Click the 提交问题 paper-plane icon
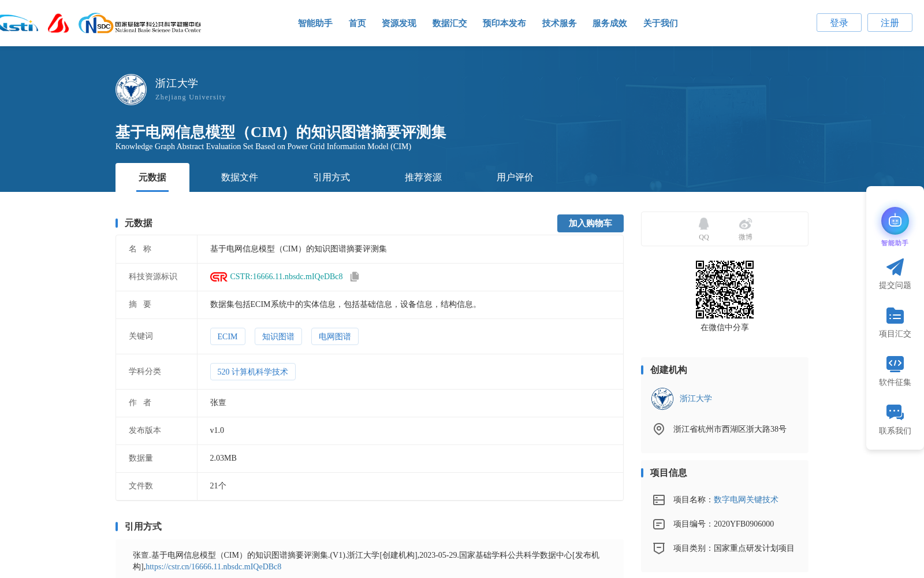Viewport: 924px width, 578px height. [895, 267]
